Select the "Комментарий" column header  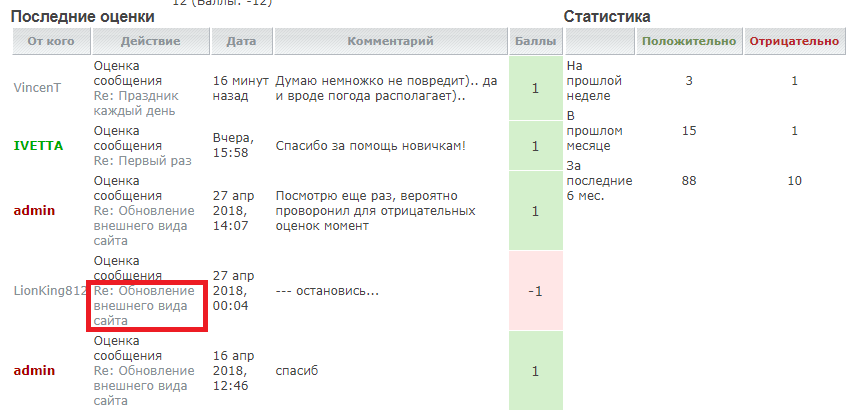tap(390, 41)
